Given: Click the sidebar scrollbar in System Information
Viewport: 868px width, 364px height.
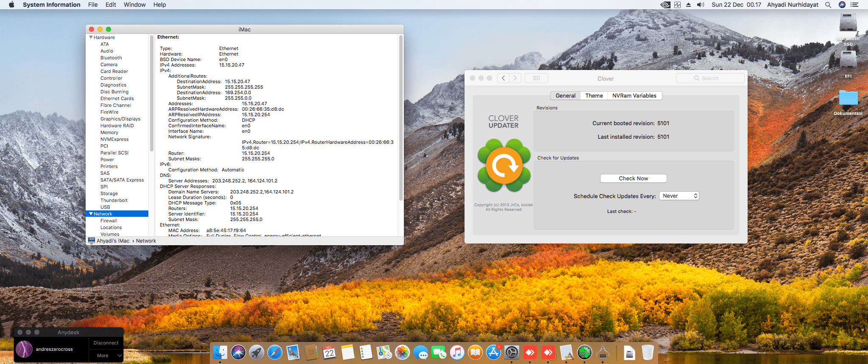Looking at the screenshot, I should point(151,93).
